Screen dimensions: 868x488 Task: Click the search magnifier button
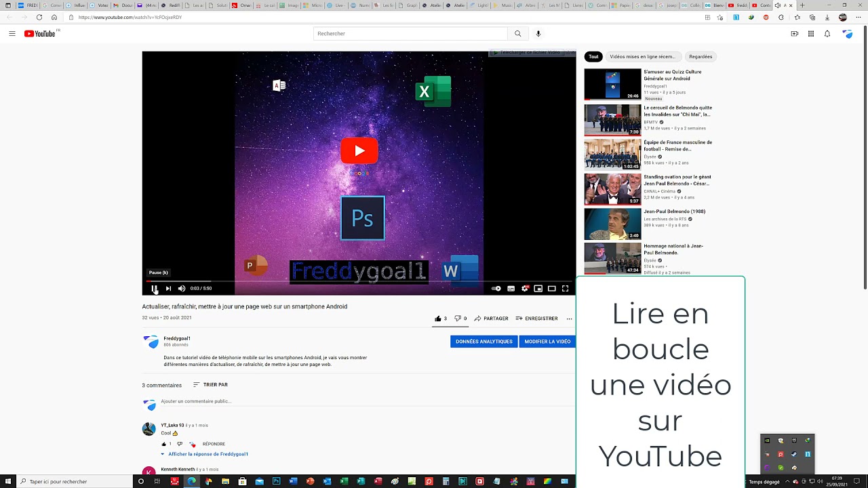pyautogui.click(x=518, y=34)
